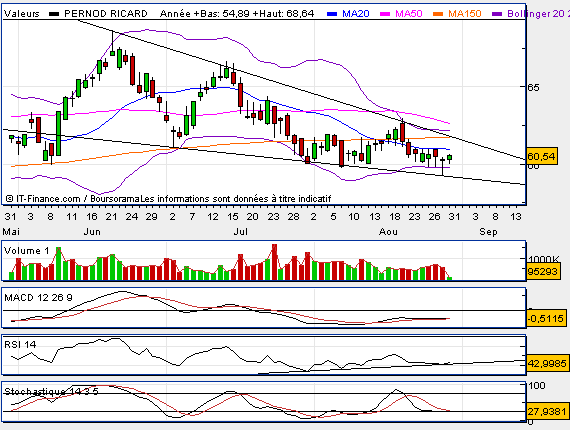This screenshot has height=430, width=570.
Task: Click the Jun month label
Action: [92, 232]
